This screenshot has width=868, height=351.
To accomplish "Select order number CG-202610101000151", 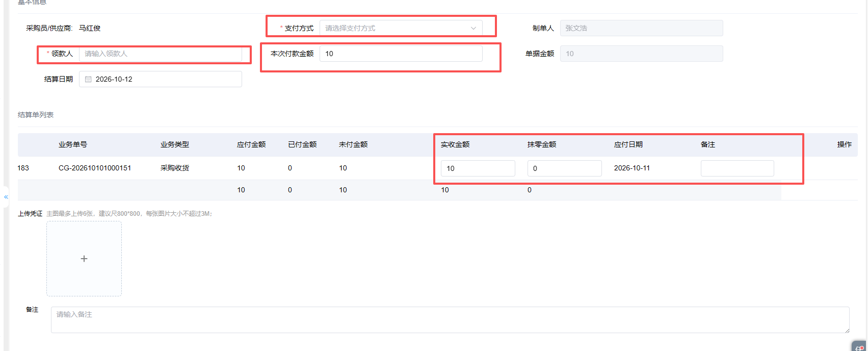I will (95, 168).
